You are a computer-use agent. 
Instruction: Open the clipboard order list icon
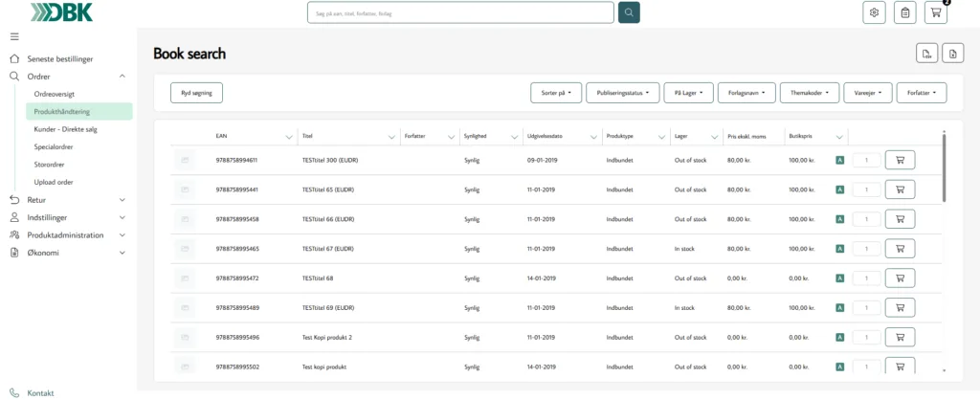pyautogui.click(x=905, y=12)
